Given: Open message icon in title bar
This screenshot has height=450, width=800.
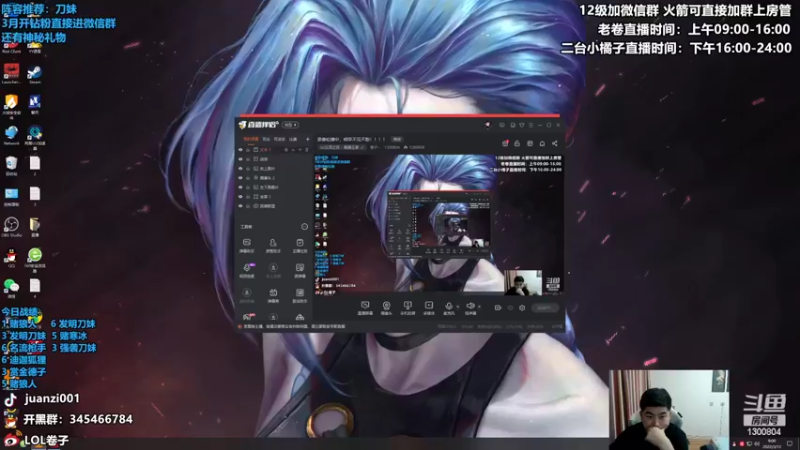Looking at the screenshot, I should pos(502,125).
